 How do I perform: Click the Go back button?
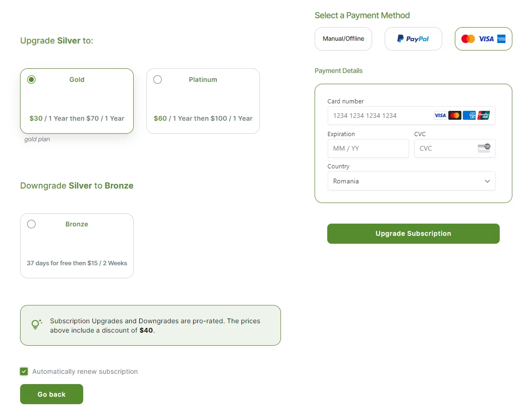click(x=51, y=394)
